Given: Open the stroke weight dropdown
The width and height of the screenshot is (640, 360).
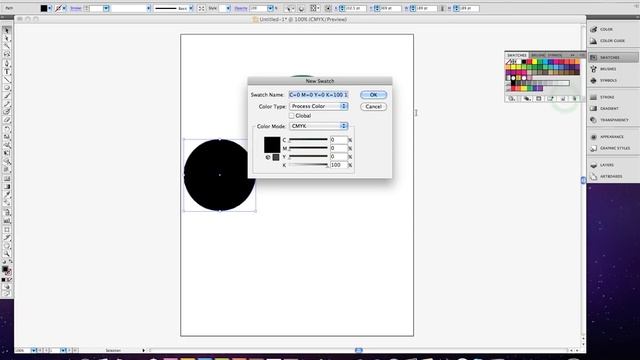Looking at the screenshot, I should [106, 8].
